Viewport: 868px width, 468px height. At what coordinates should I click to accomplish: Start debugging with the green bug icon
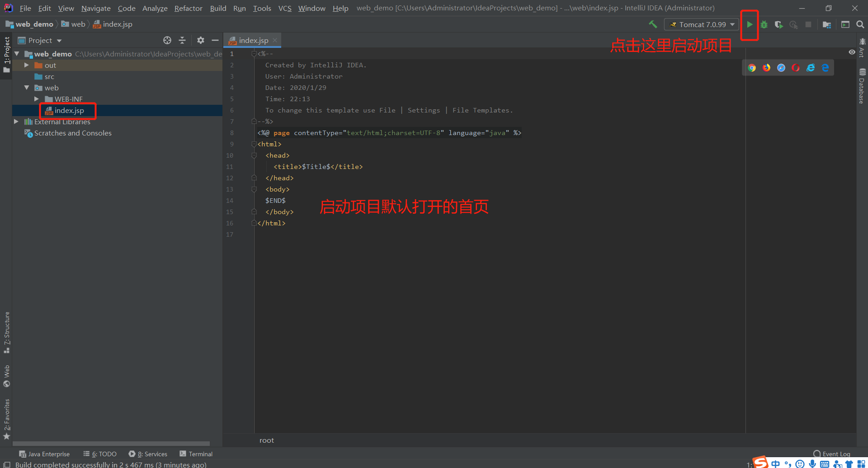pyautogui.click(x=764, y=24)
